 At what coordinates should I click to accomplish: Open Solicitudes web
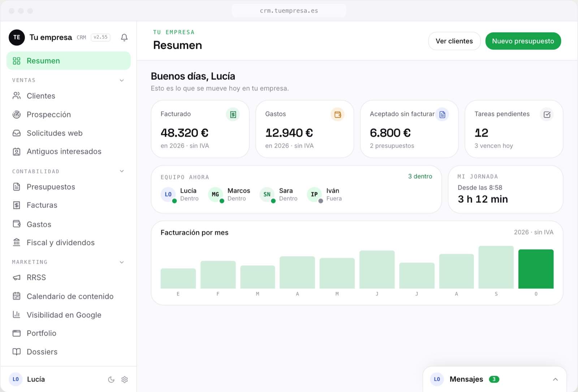[69, 133]
